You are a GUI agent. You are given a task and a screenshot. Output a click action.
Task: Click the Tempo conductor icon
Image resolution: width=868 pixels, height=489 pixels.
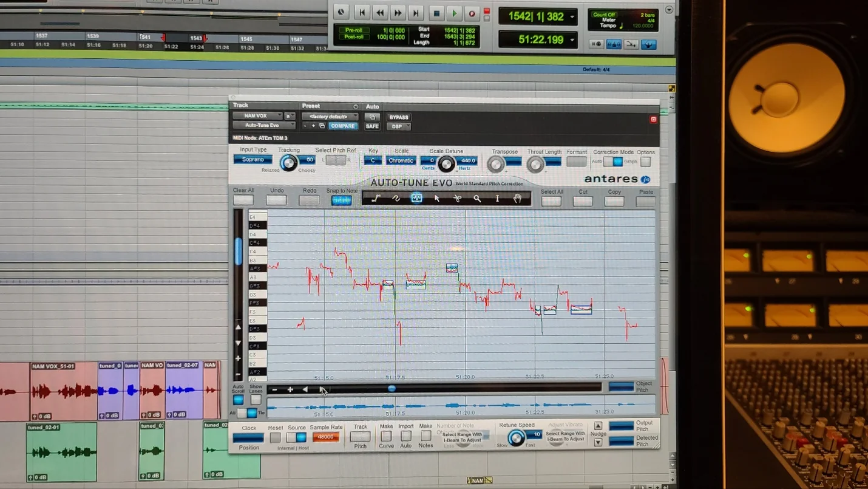pos(649,44)
